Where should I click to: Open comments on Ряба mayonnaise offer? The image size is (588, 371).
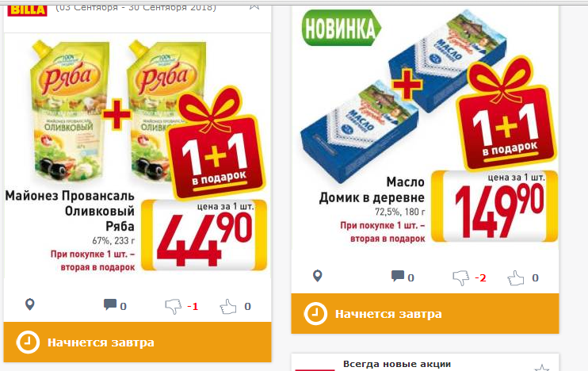[x=110, y=304]
